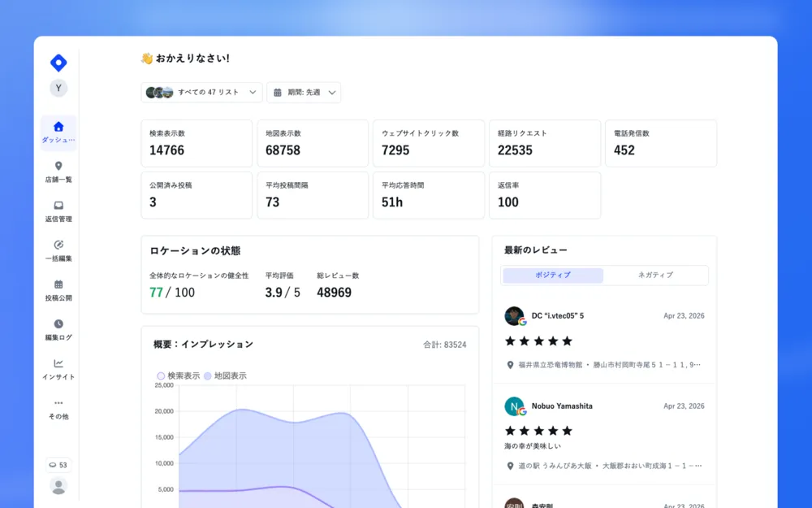Open 一括編集 edit icon
Viewport: 812px width, 508px height.
point(58,245)
